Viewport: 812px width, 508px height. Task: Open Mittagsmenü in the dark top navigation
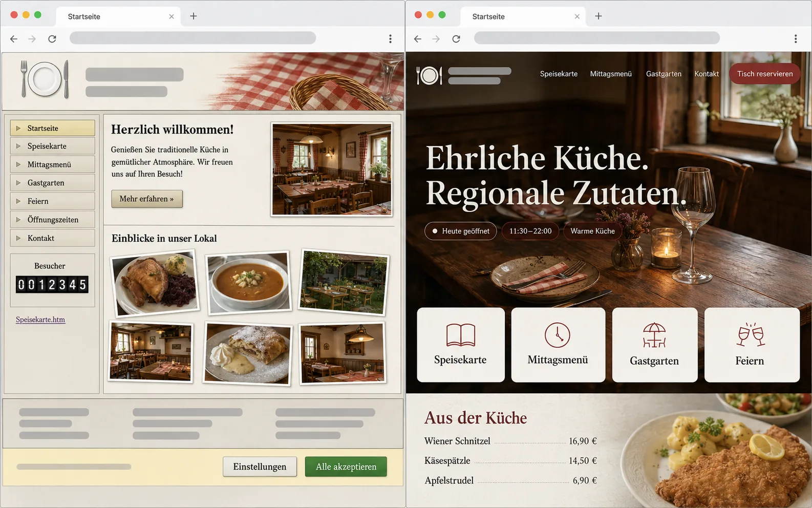(x=611, y=74)
